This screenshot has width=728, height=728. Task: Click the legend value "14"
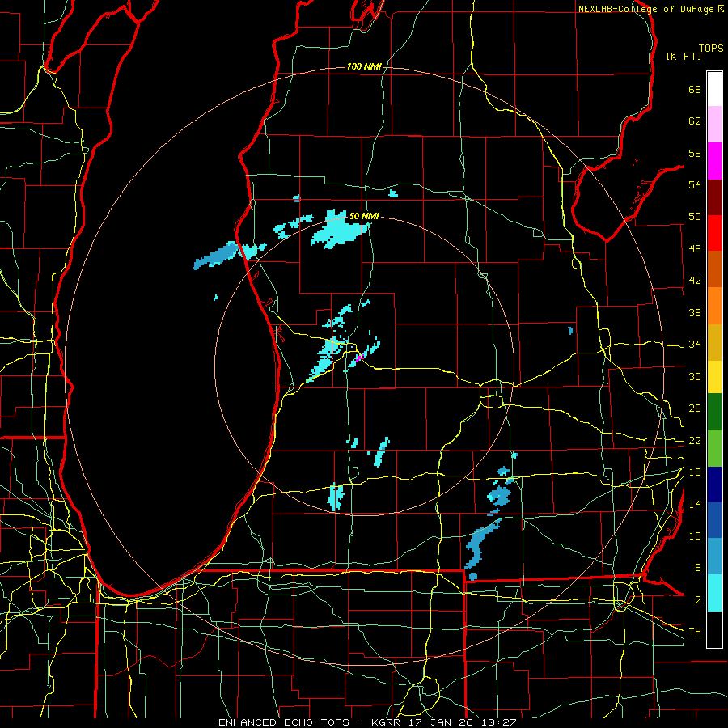(695, 504)
